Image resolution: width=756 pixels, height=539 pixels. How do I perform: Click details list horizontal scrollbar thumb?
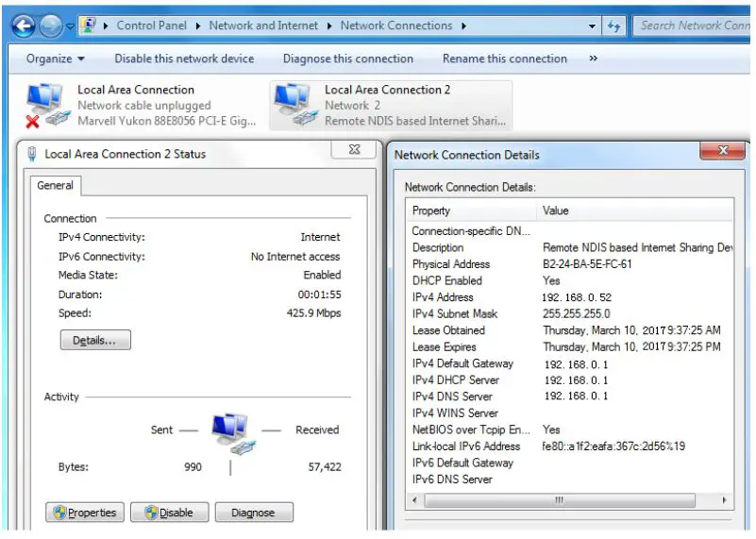[560, 500]
